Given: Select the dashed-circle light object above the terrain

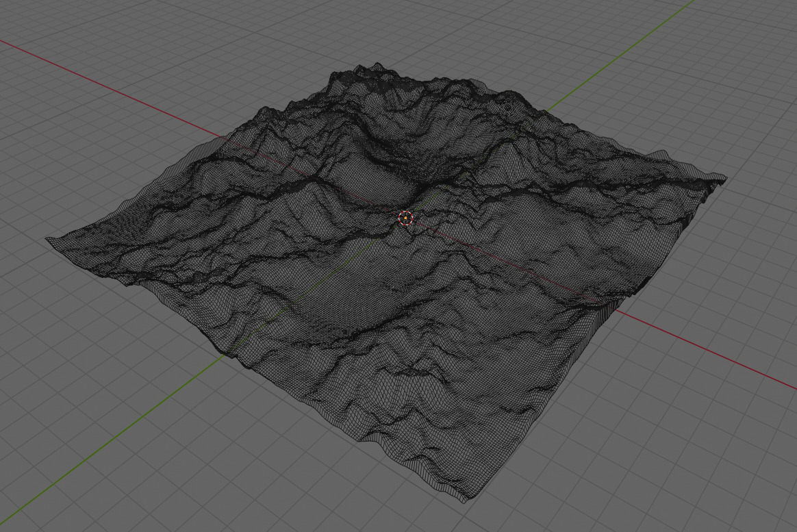Looking at the screenshot, I should click(x=508, y=107).
